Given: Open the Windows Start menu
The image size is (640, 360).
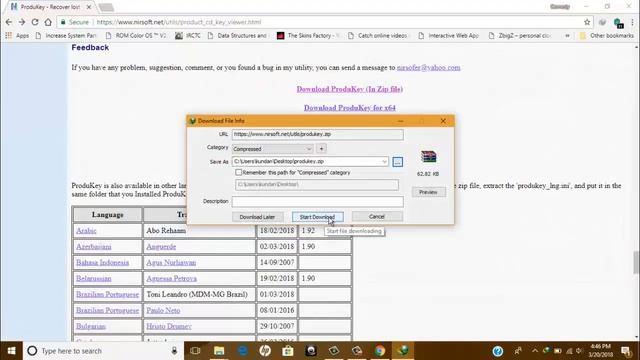Looking at the screenshot, I should 11,351.
